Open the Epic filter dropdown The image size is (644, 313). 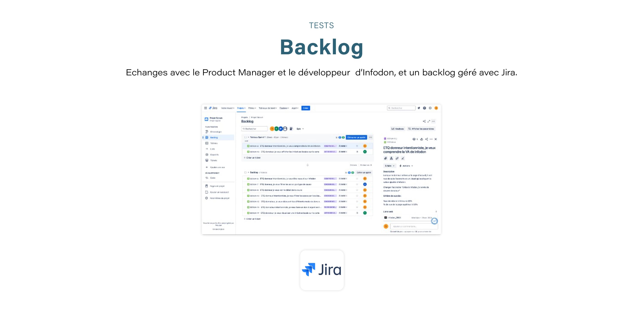300,129
